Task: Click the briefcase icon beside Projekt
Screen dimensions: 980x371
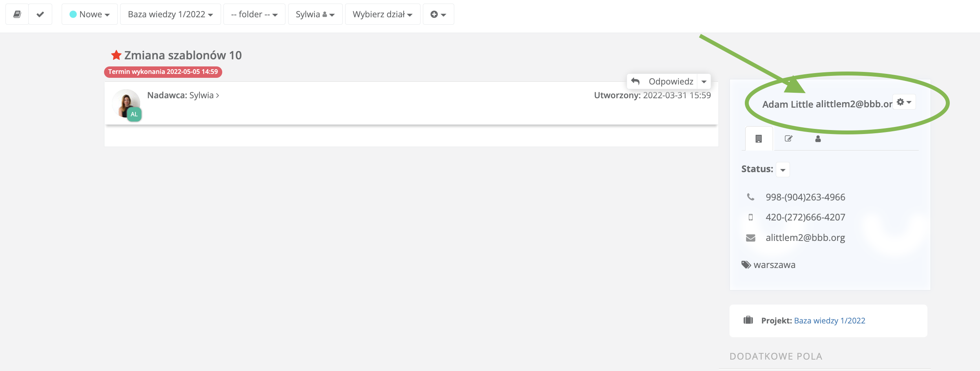Action: click(x=748, y=320)
